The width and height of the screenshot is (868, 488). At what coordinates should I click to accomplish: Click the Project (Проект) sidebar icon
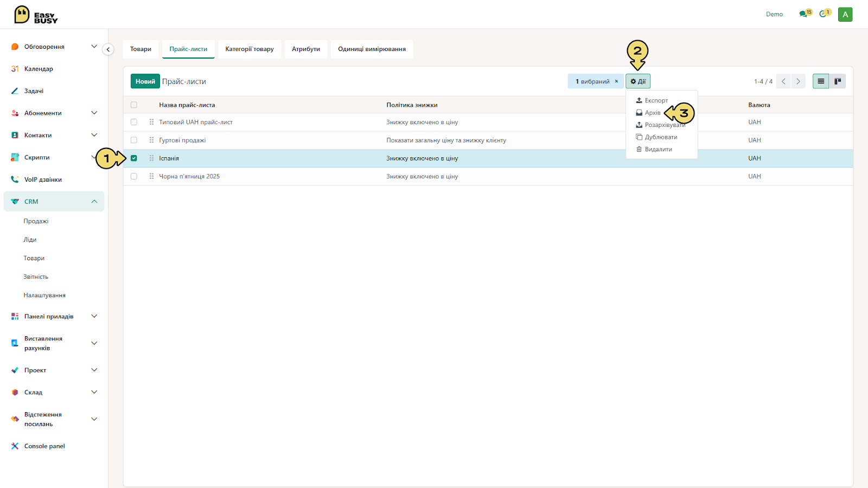[15, 370]
